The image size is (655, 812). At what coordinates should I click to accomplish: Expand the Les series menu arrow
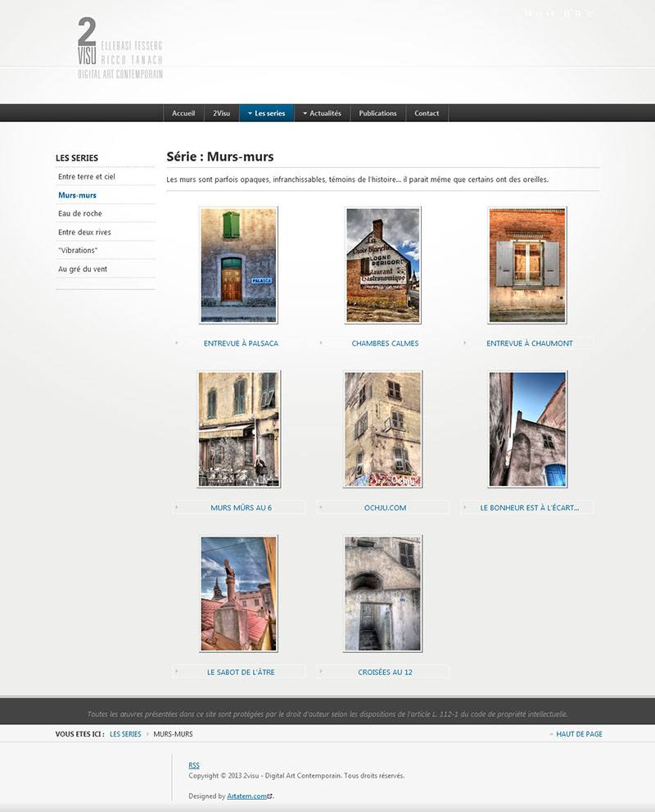(x=250, y=113)
